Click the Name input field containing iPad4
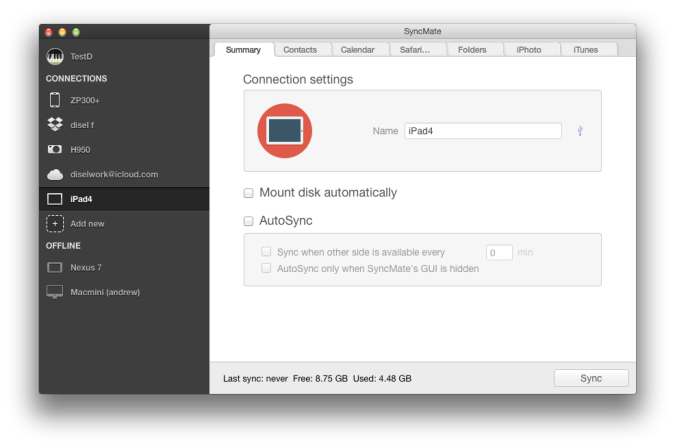 point(483,131)
